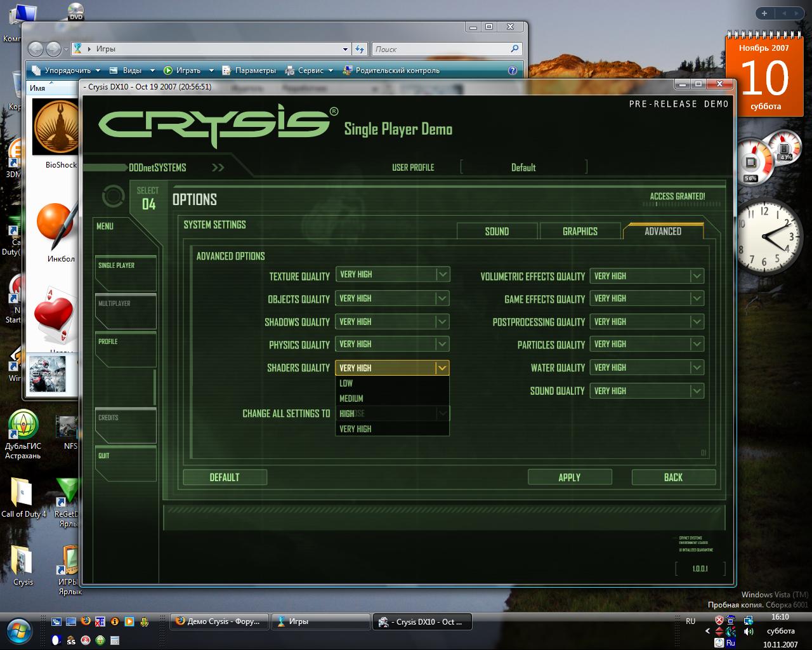Open the media player Quick Launch icon
This screenshot has width=812, height=650.
(129, 622)
